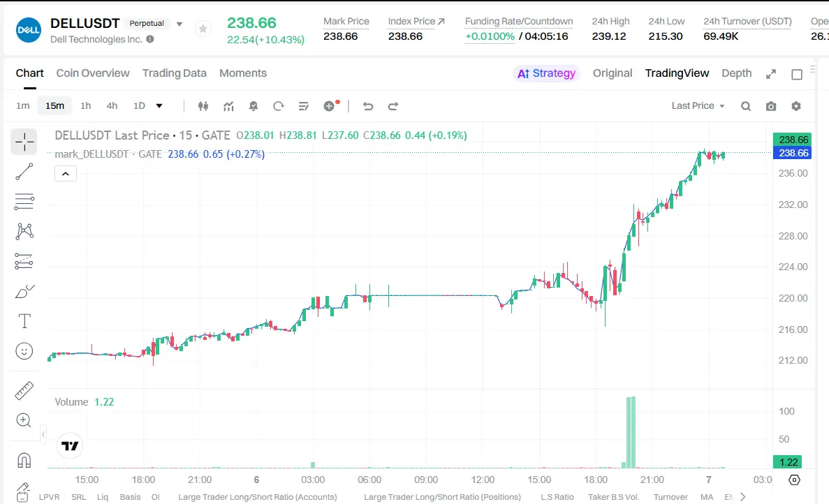Image resolution: width=829 pixels, height=504 pixels.
Task: Take a chart snapshot with camera icon
Action: (771, 106)
